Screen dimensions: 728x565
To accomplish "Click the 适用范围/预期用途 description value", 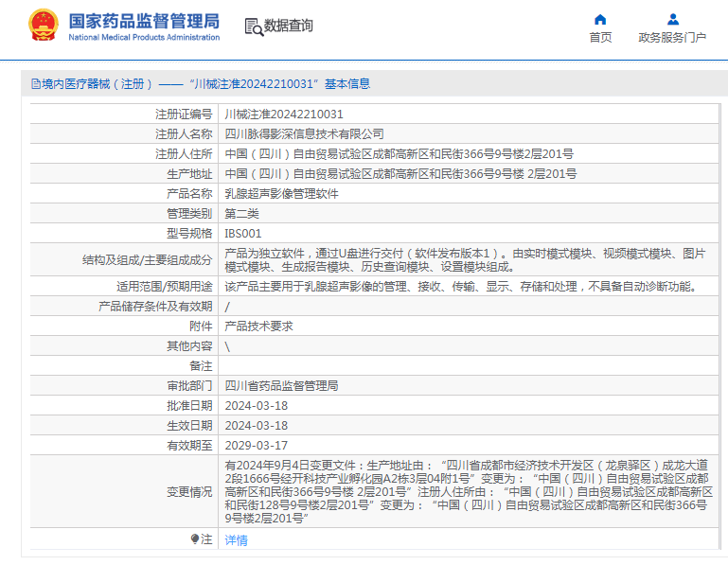I will pyautogui.click(x=462, y=287).
